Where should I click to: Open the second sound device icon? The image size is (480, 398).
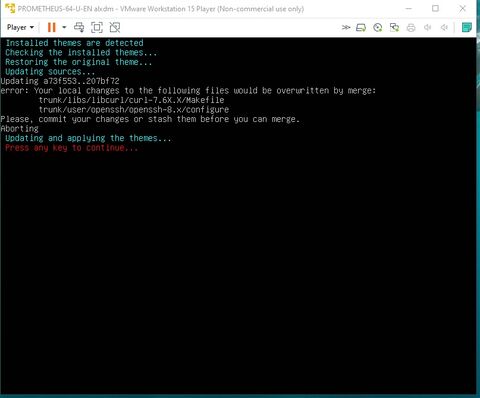(x=444, y=27)
